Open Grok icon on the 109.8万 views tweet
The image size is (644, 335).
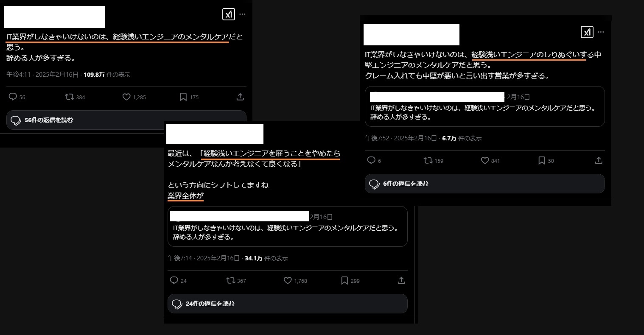229,14
